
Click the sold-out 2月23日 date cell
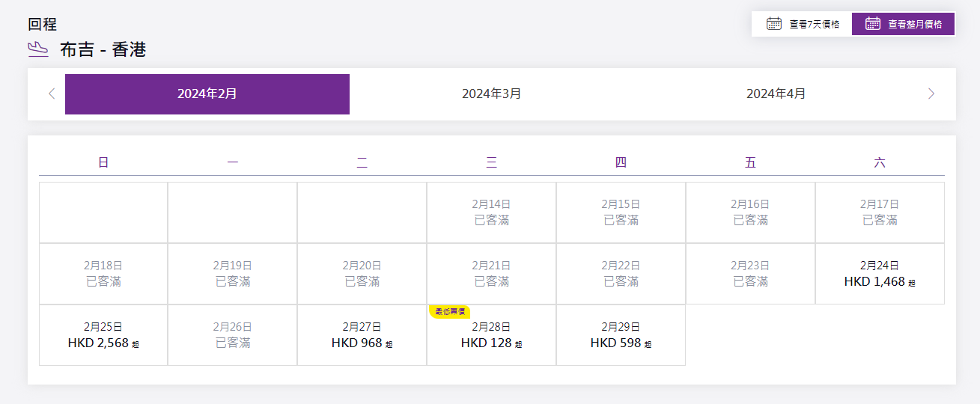click(x=750, y=274)
